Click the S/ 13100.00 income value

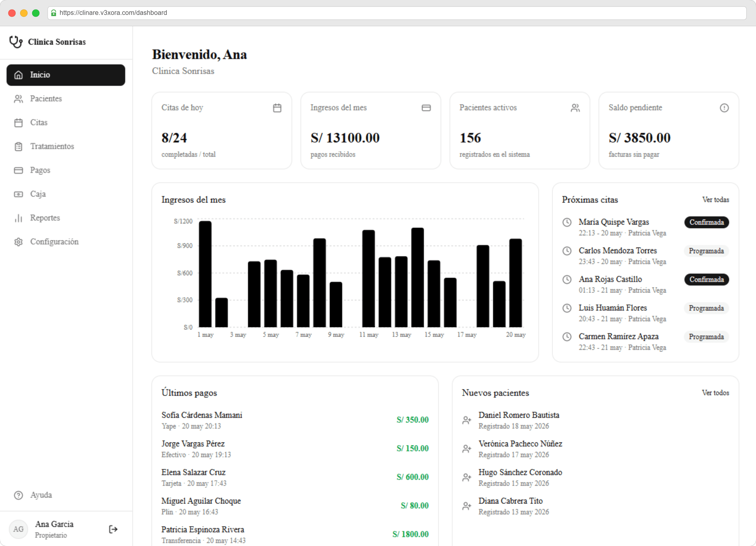click(x=345, y=138)
